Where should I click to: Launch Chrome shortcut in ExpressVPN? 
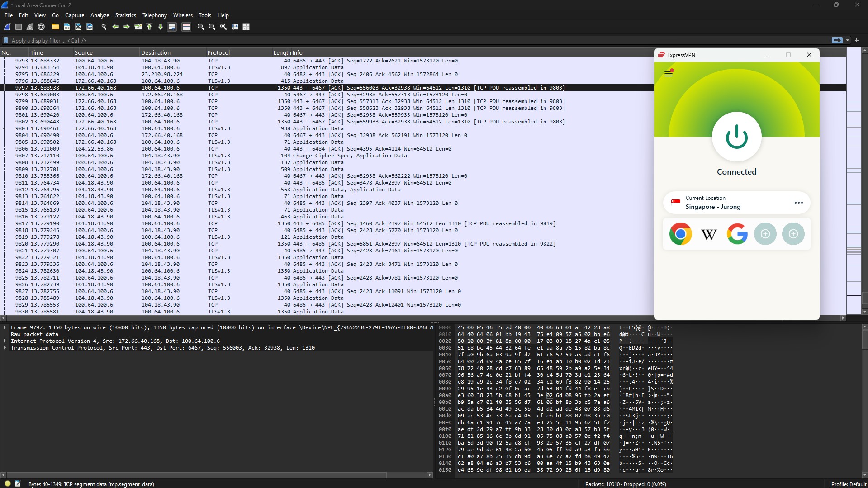[680, 234]
